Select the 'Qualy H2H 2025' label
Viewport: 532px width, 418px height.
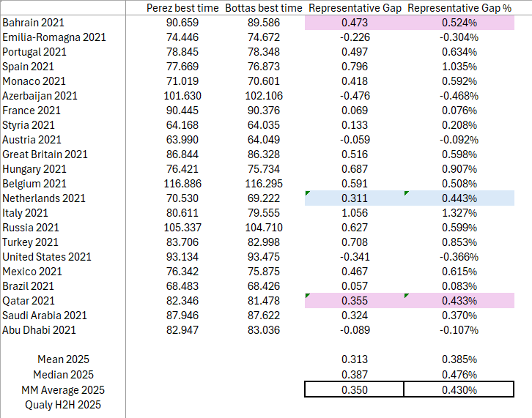pos(63,405)
